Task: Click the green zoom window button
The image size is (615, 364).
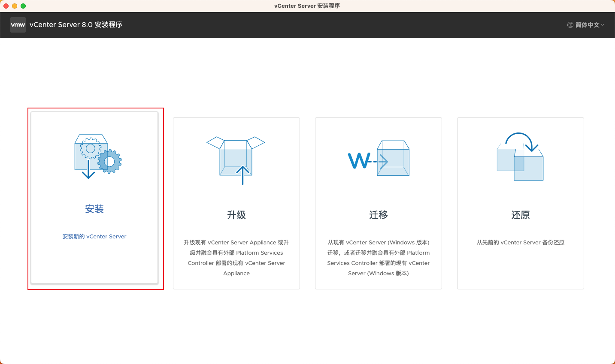Action: tap(23, 6)
